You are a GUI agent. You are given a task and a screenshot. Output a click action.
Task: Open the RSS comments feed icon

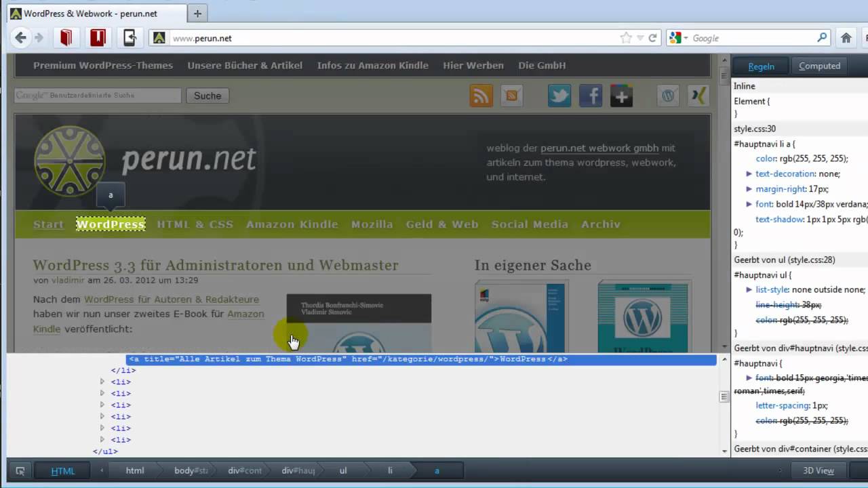point(512,96)
